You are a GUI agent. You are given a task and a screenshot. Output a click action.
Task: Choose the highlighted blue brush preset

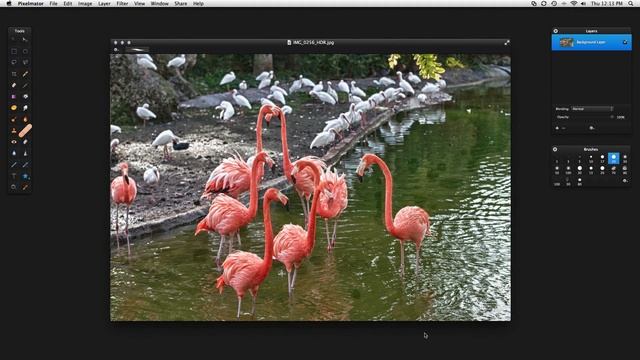(x=613, y=158)
